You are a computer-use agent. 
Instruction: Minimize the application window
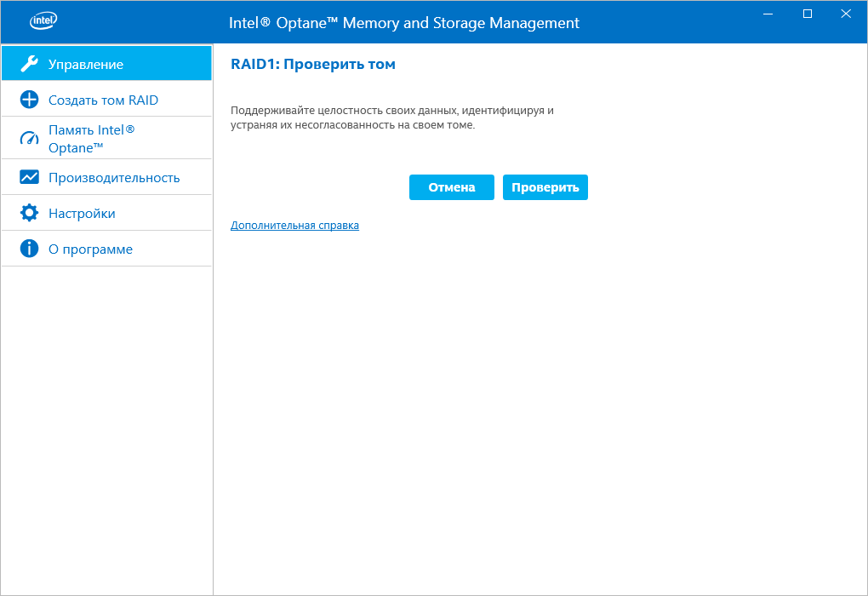(x=768, y=14)
